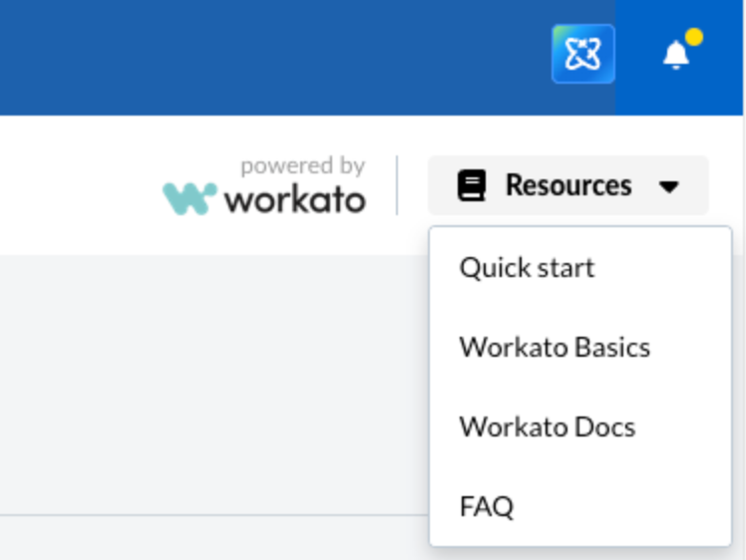This screenshot has width=746, height=560.
Task: Click the workato wordmark text
Action: click(x=294, y=199)
